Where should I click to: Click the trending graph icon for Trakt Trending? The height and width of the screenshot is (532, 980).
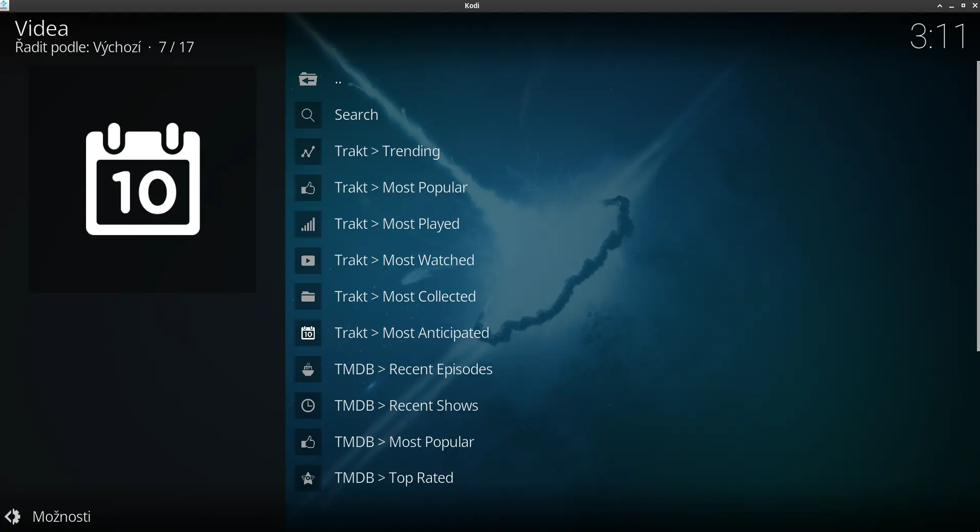[308, 152]
